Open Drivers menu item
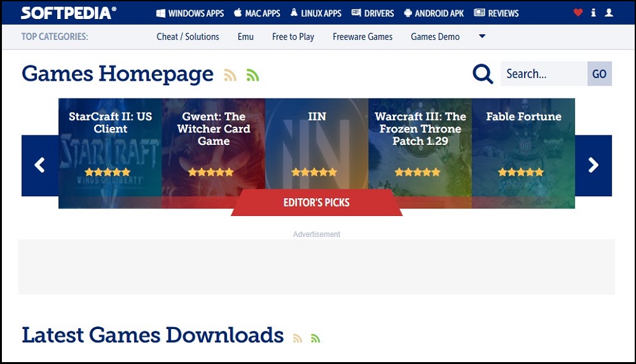Screen dimensions: 636x364 pos(373,13)
